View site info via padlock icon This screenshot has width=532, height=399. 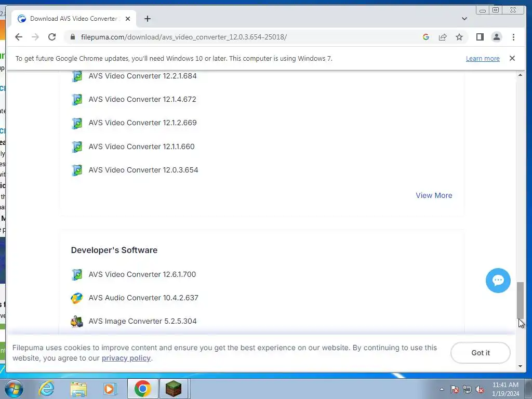tap(73, 37)
